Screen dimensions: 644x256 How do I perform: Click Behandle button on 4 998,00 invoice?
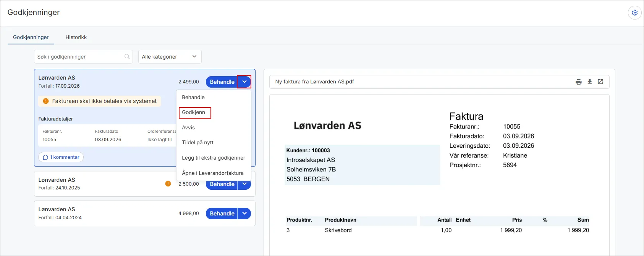(x=222, y=214)
